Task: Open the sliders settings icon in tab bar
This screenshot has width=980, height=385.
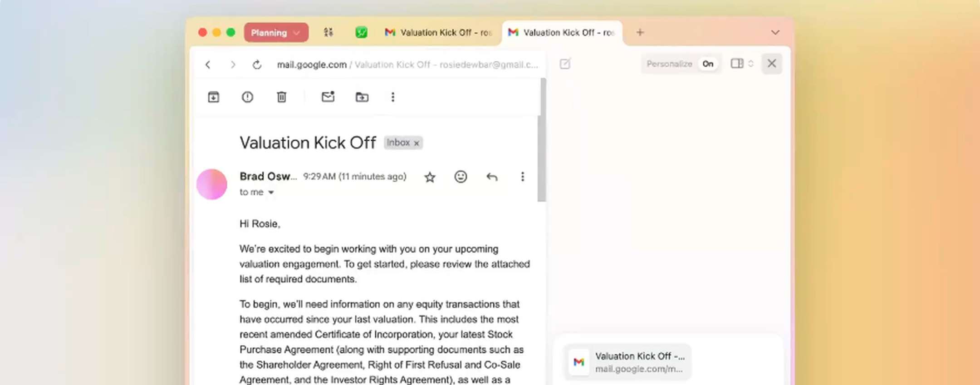Action: pos(328,32)
